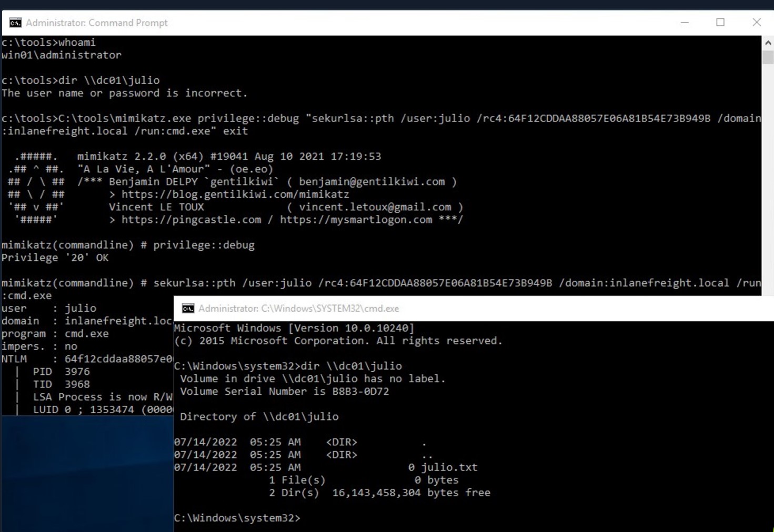The image size is (774, 532).
Task: Click the 'Directory of \\dc01\julio' line
Action: pos(259,417)
